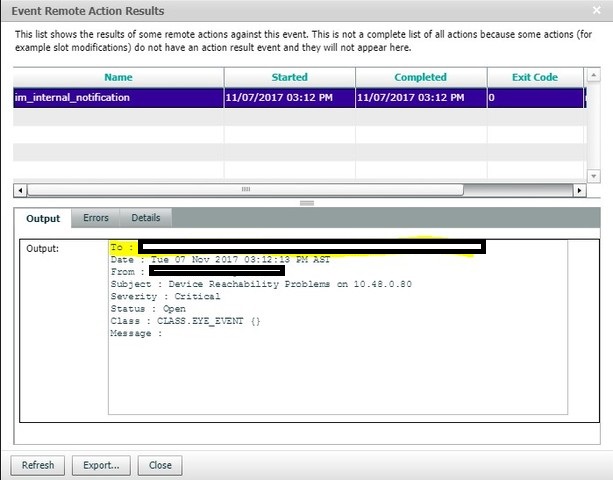
Task: Click the Exit Code column header
Action: (534, 77)
